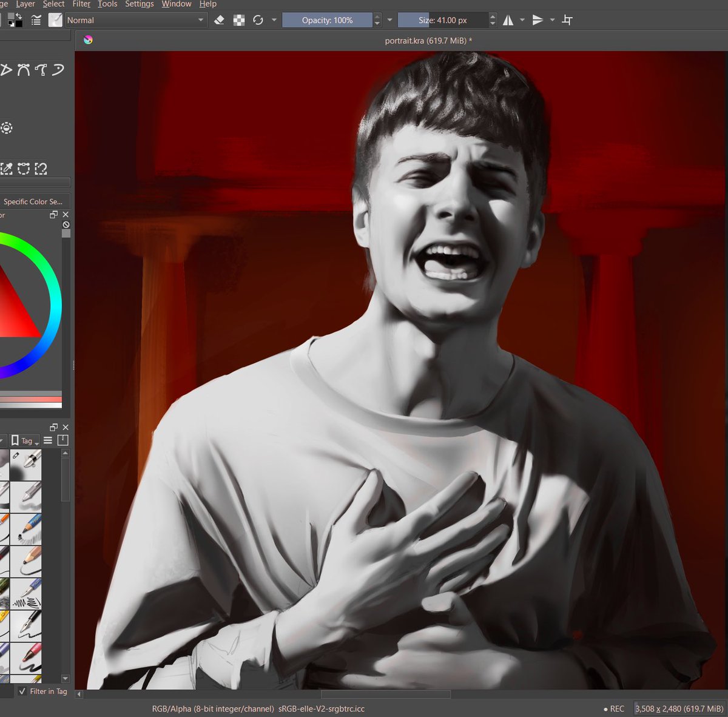Screen dimensions: 728x717
Task: Select the Bezier Curve tool
Action: pos(24,70)
